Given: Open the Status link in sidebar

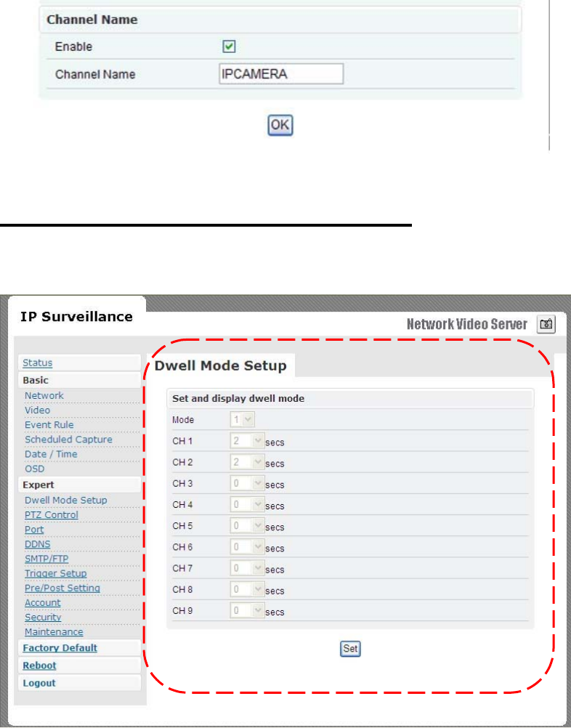Looking at the screenshot, I should 38,363.
